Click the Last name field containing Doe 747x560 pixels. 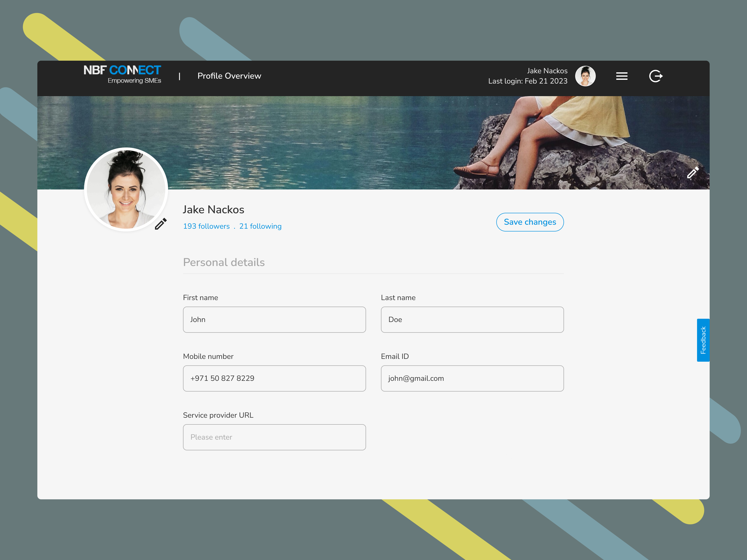click(472, 319)
